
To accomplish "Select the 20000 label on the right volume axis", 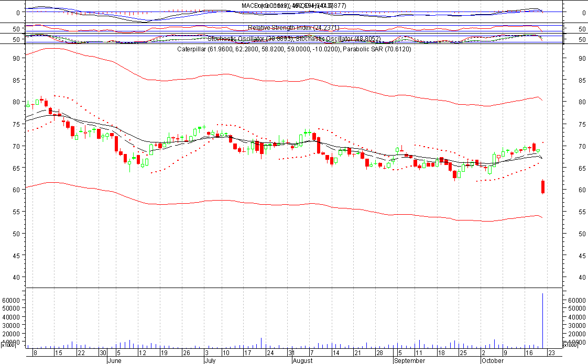I will click(x=577, y=334).
